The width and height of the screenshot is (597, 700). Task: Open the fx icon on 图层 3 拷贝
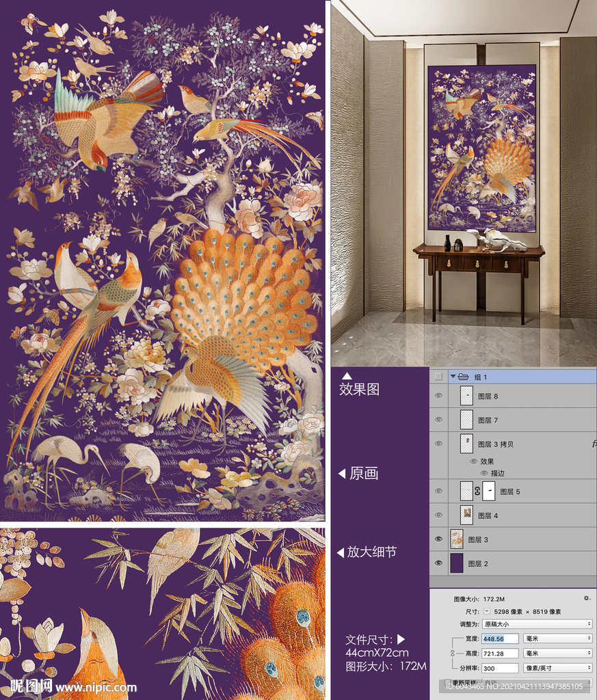click(x=594, y=444)
